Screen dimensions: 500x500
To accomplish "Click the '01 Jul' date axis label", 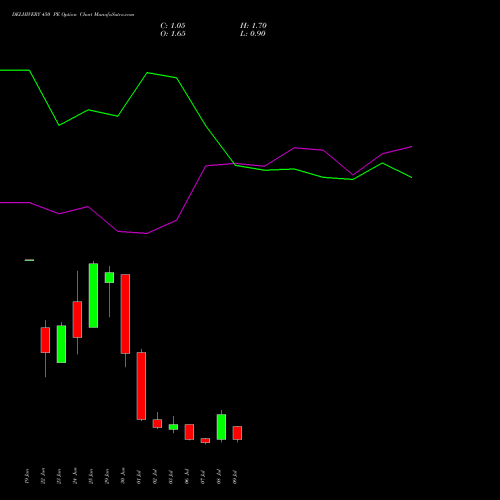I will pyautogui.click(x=139, y=477).
